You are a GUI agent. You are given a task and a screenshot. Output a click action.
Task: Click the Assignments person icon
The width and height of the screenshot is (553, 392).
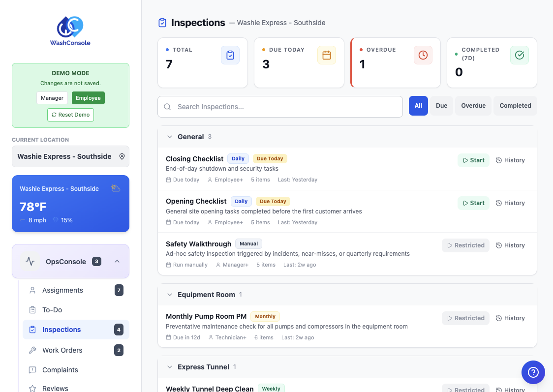[32, 290]
